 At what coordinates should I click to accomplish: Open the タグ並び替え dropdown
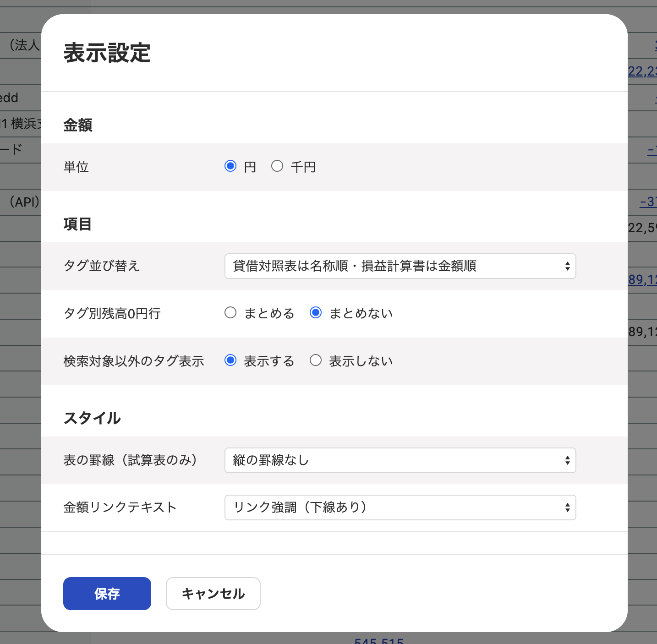point(400,266)
